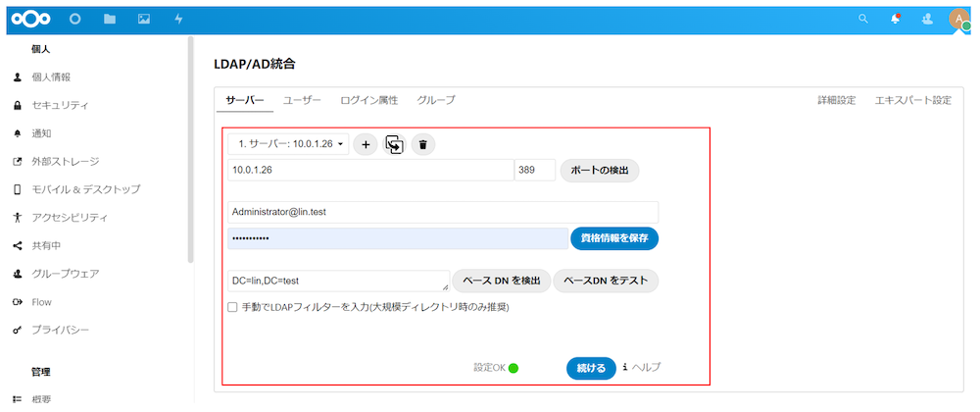The height and width of the screenshot is (412, 980).
Task: Open the Activity lightning icon
Action: [178, 19]
